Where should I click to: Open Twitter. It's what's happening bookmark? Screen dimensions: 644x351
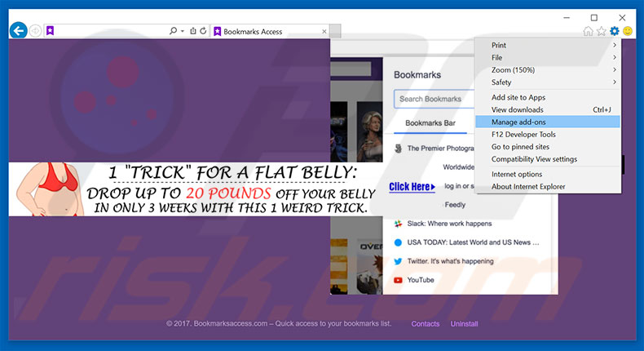(450, 261)
